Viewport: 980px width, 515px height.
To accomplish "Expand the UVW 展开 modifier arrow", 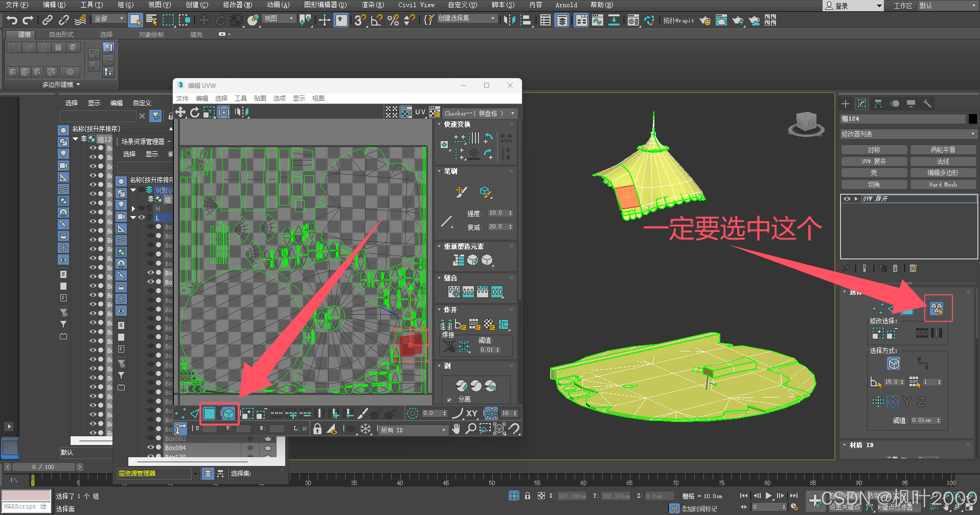I will [x=856, y=199].
